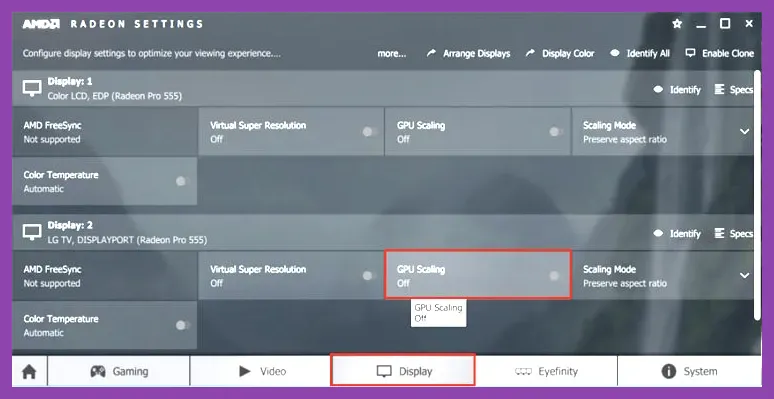Click the star favorites icon
This screenshot has width=774, height=399.
coord(677,24)
